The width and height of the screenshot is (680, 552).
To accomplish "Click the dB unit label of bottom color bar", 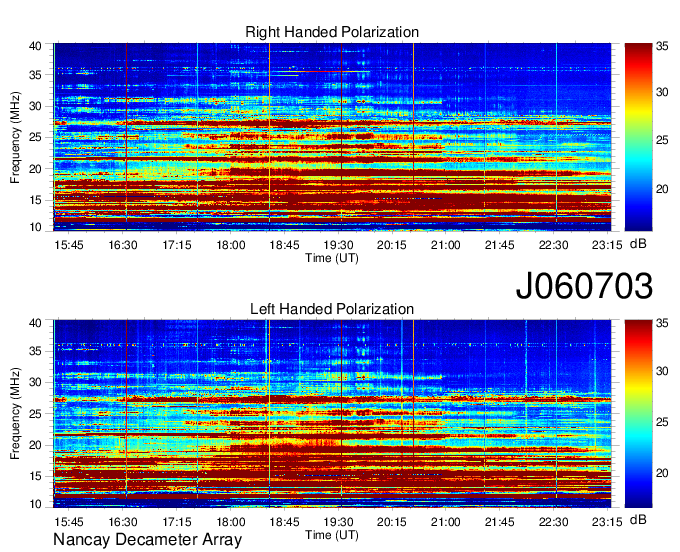I will 638,519.
